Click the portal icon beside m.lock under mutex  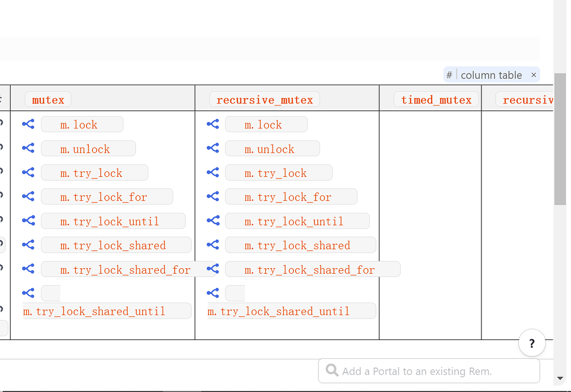coord(28,124)
